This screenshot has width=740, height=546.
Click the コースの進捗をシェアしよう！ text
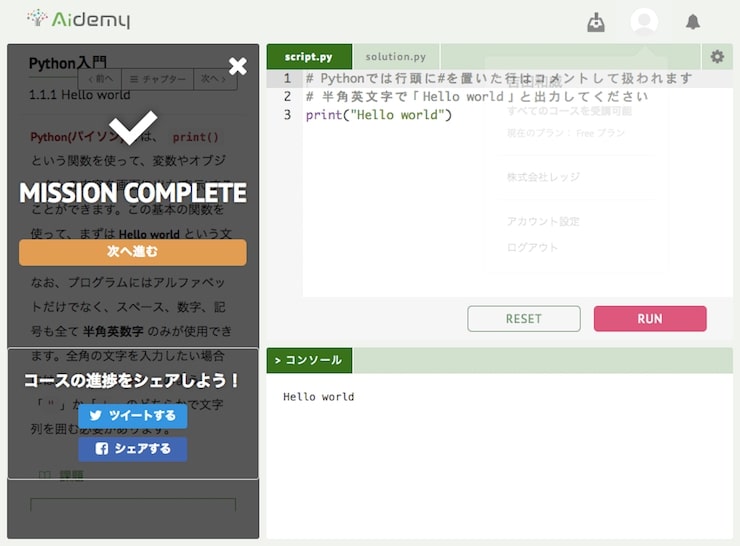point(133,380)
